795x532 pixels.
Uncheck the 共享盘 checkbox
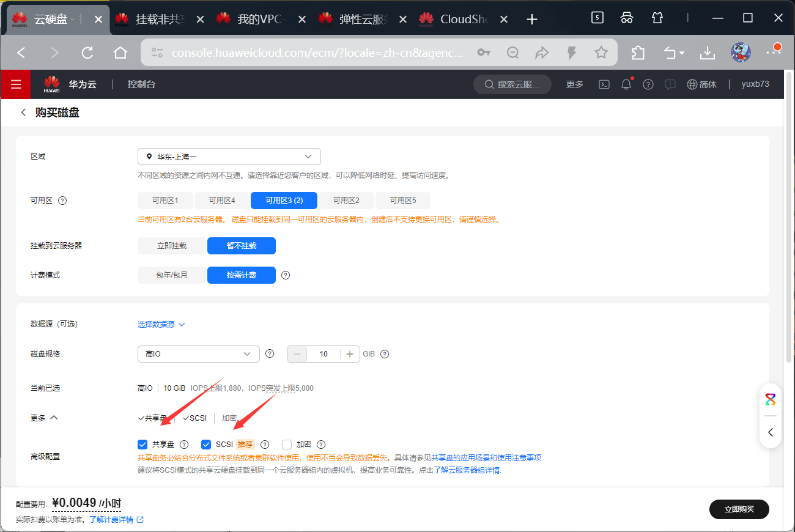click(142, 445)
